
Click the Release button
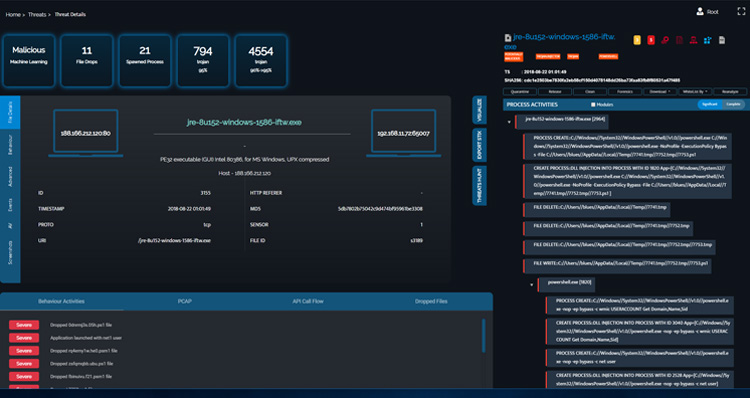pos(554,91)
